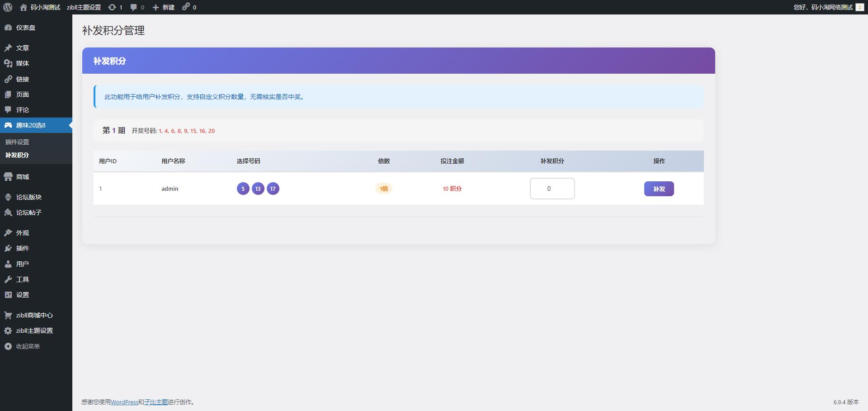Open the 码小淘测试 site home icon
The width and height of the screenshot is (868, 411).
(24, 7)
